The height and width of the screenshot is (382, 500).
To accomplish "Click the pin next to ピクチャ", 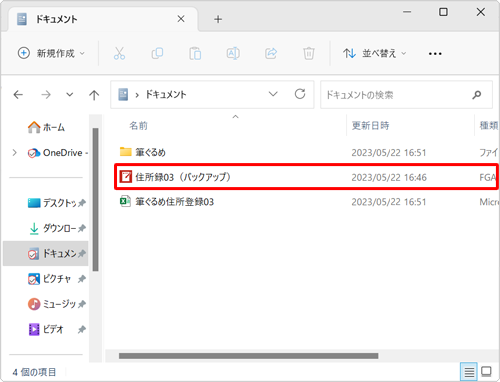I will tap(81, 279).
